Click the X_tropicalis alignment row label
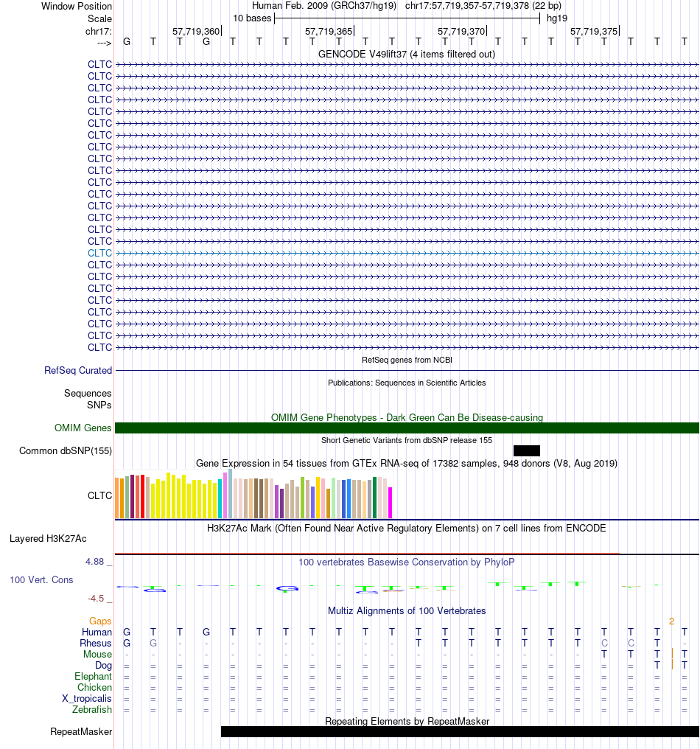 click(86, 698)
